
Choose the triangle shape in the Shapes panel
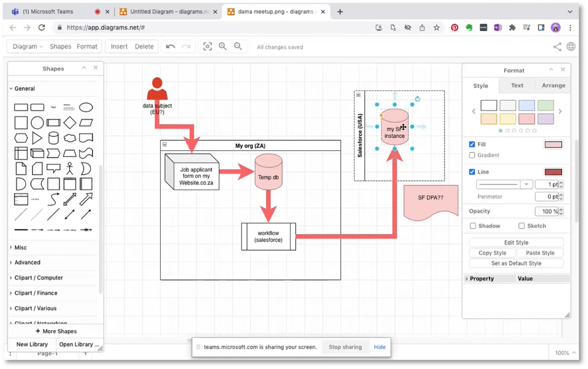click(37, 139)
